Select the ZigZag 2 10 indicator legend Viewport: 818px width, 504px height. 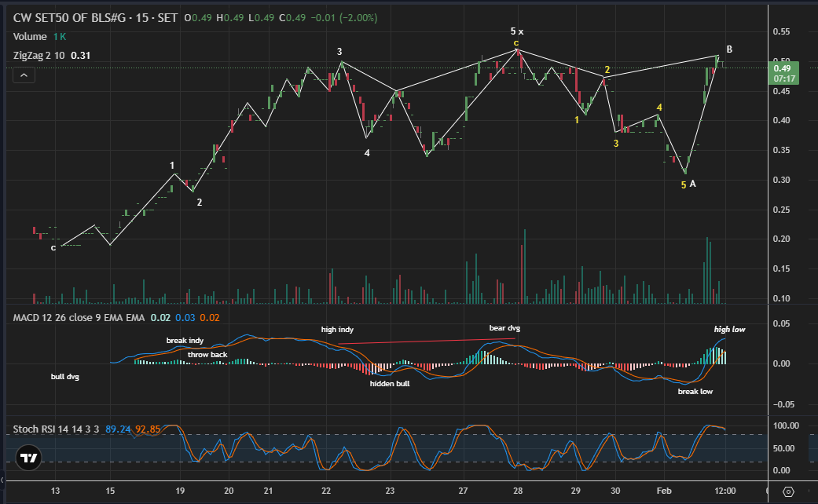point(39,55)
